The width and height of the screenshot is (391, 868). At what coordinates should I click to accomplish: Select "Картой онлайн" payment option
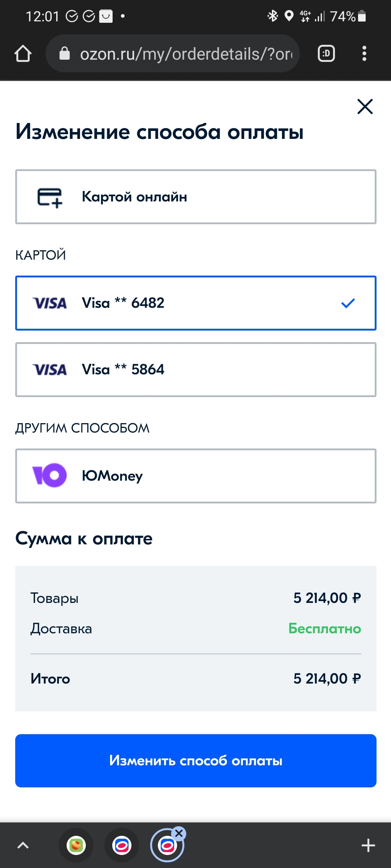pos(195,197)
